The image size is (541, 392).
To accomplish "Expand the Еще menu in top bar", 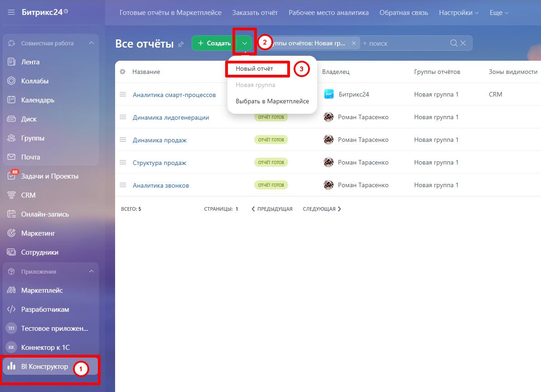I will point(499,13).
